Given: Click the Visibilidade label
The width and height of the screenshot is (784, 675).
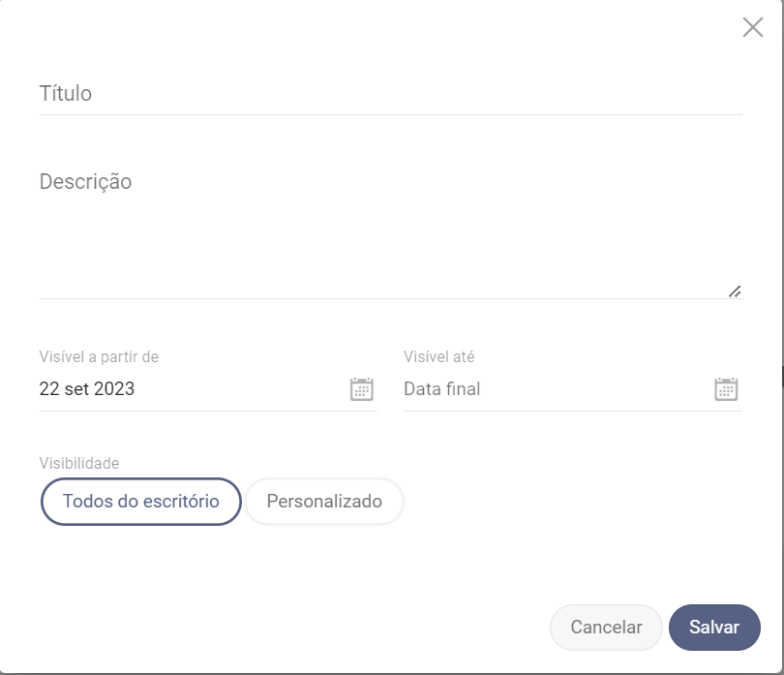Looking at the screenshot, I should click(79, 463).
